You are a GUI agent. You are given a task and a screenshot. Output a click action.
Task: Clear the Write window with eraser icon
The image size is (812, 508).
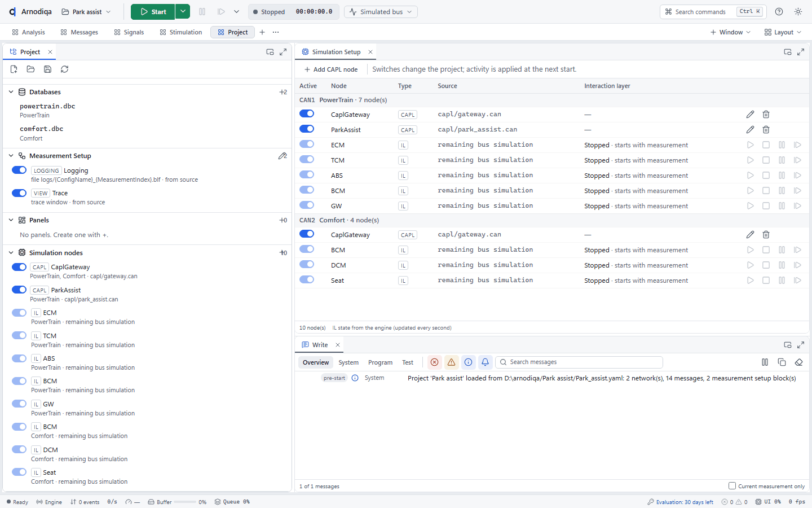[x=798, y=362]
